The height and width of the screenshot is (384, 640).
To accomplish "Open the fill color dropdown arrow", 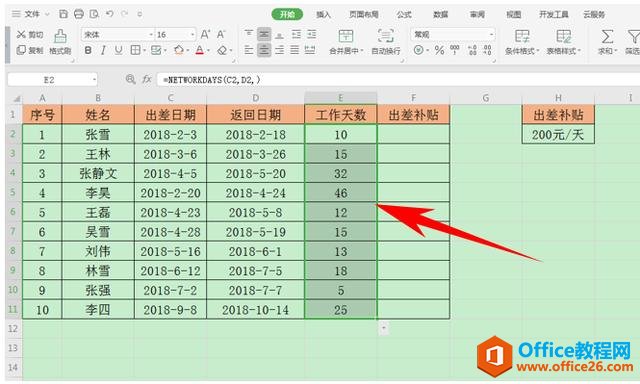I will (x=187, y=51).
